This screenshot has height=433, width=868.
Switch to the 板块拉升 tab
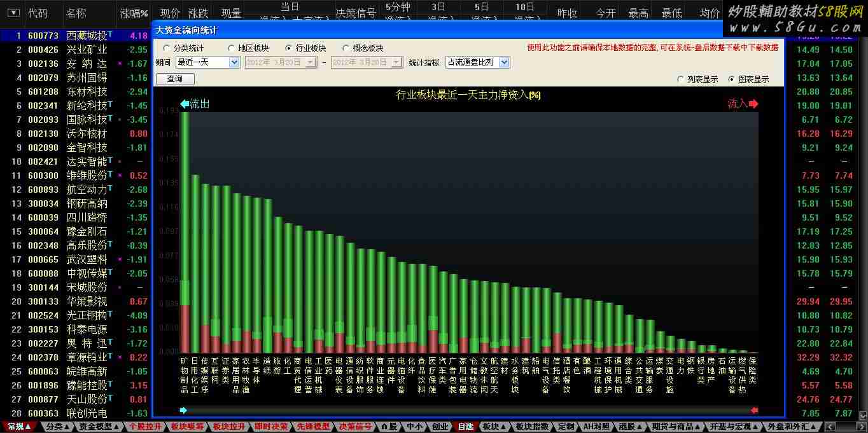click(x=229, y=427)
